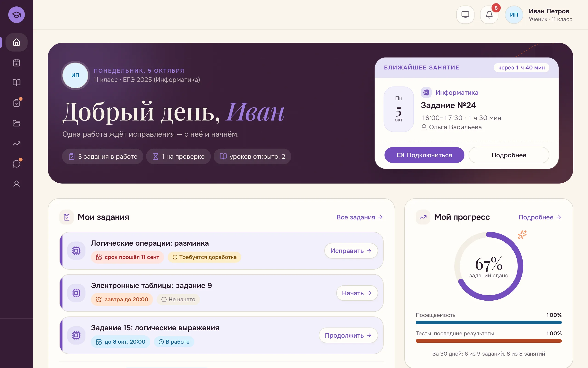
Task: Click the 'Не начато' status tag
Action: pos(178,299)
